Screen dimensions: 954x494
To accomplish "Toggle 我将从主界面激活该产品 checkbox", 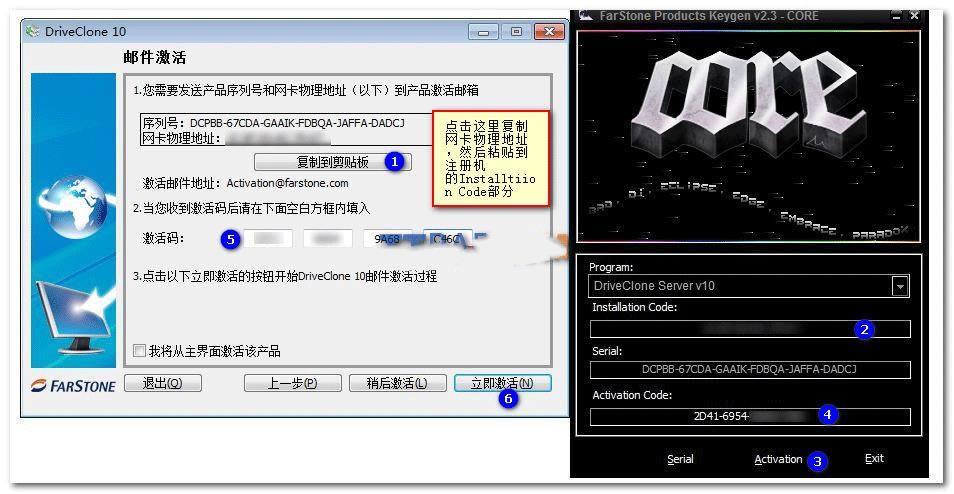I will 139,351.
